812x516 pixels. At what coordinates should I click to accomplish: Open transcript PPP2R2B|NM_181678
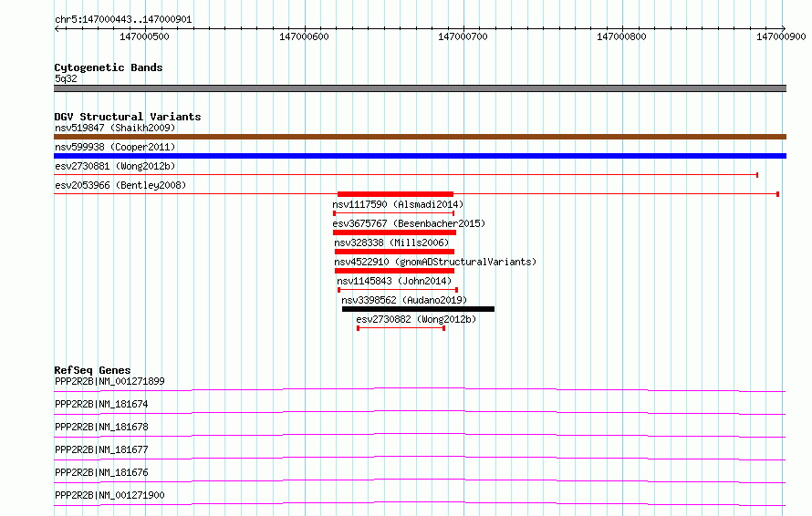tap(101, 427)
